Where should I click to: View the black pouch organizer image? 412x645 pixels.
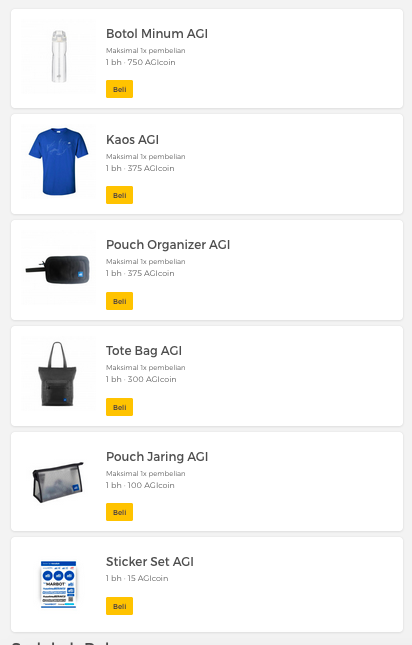[59, 269]
